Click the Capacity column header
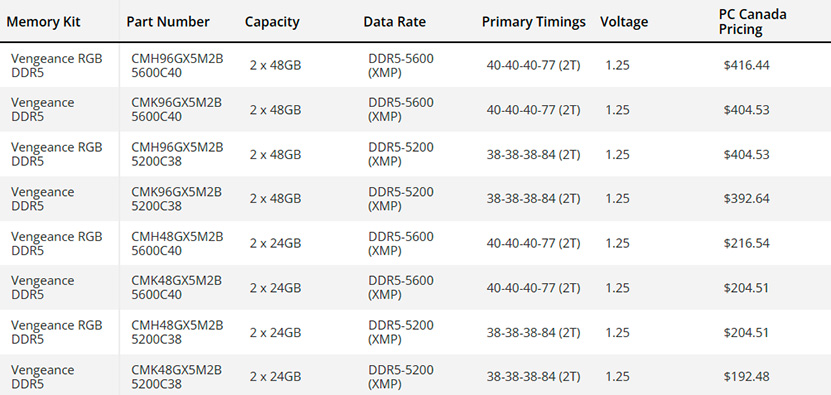The height and width of the screenshot is (395, 831). coord(272,22)
